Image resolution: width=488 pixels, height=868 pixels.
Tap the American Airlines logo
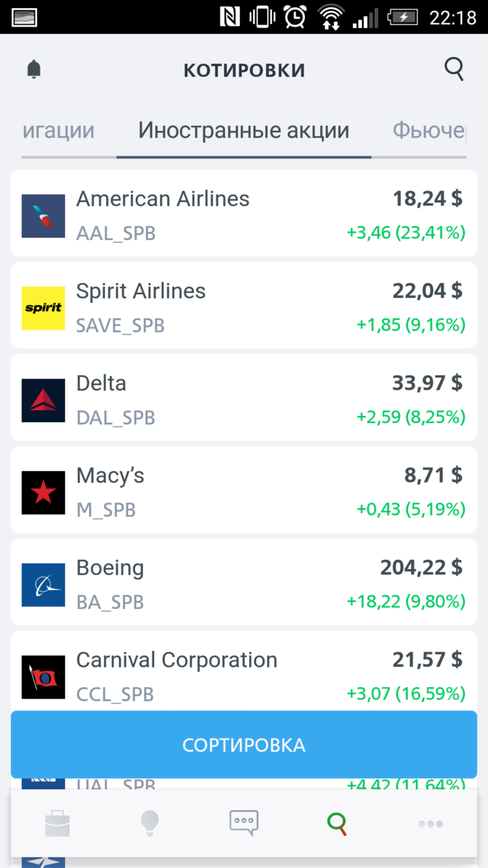(43, 216)
